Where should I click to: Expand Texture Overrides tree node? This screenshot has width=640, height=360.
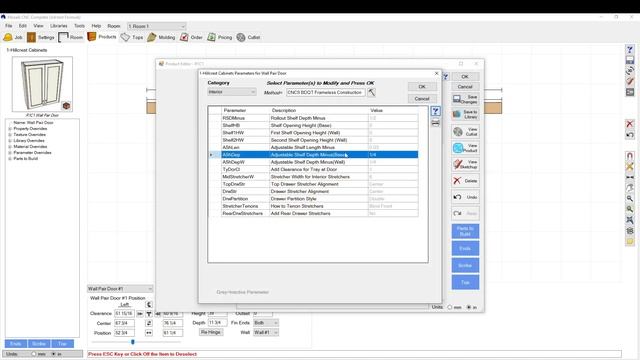point(10,135)
